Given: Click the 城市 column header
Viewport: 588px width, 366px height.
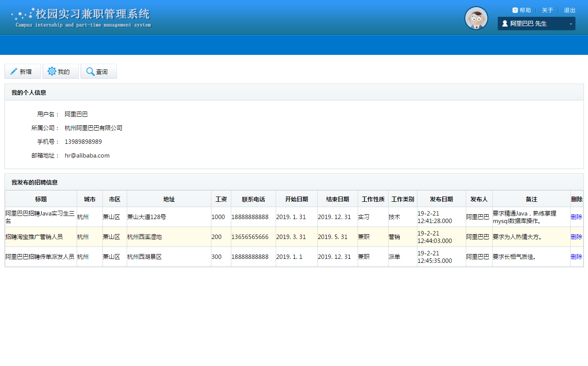Looking at the screenshot, I should [90, 199].
